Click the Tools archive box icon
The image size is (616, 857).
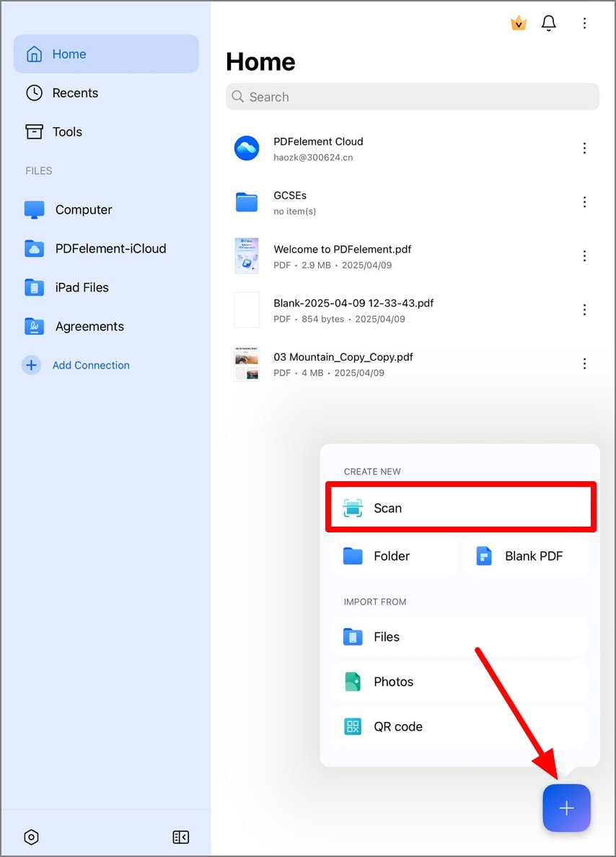35,132
